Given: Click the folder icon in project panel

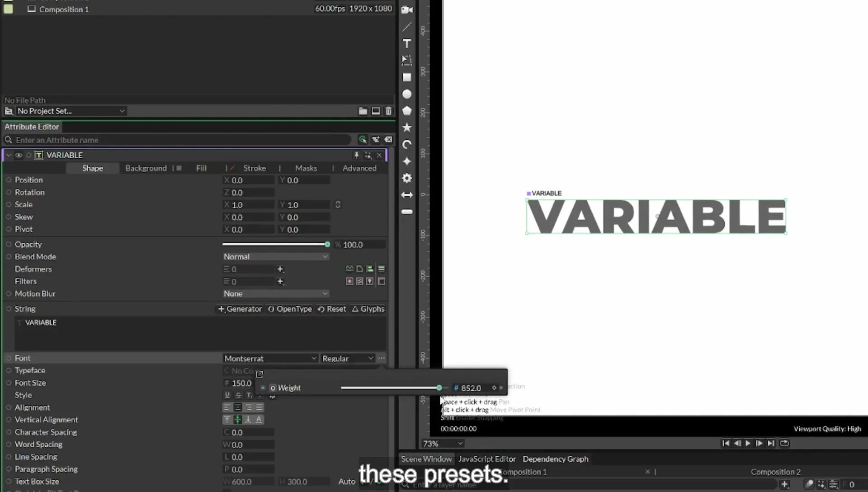Looking at the screenshot, I should point(363,111).
